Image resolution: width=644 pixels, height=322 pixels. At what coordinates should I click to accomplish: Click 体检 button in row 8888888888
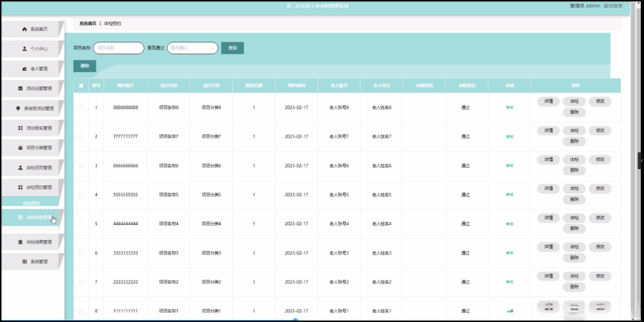pos(574,101)
